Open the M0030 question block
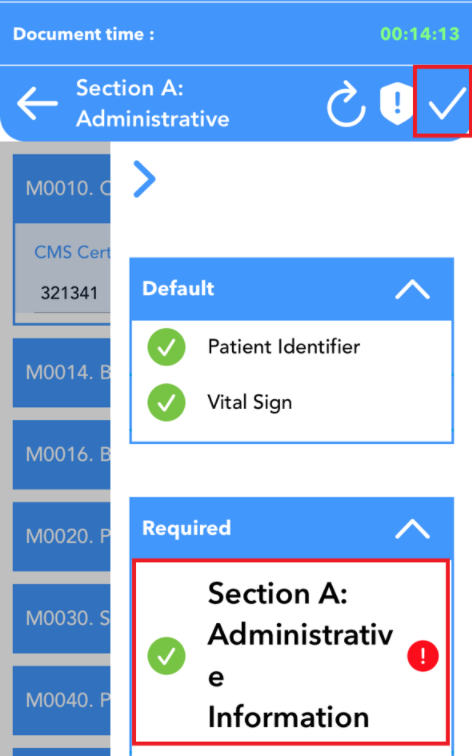472x756 pixels. point(62,618)
